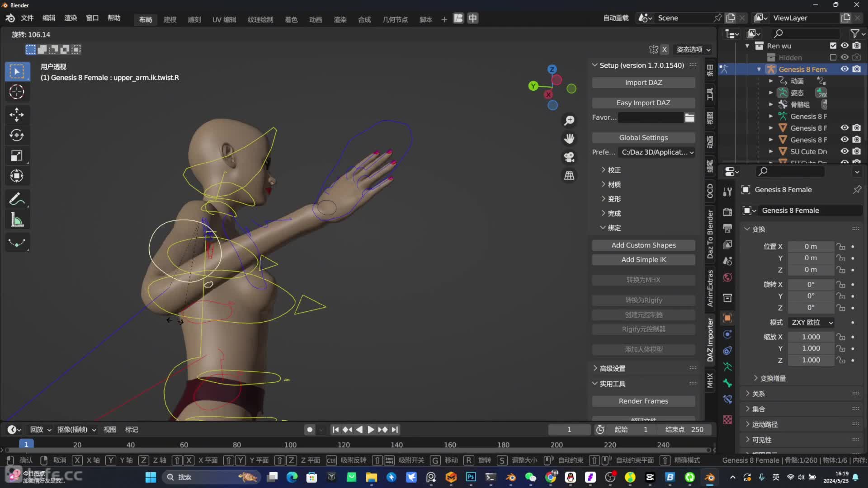Open Global Settings button
The height and width of the screenshot is (488, 868).
coord(643,138)
